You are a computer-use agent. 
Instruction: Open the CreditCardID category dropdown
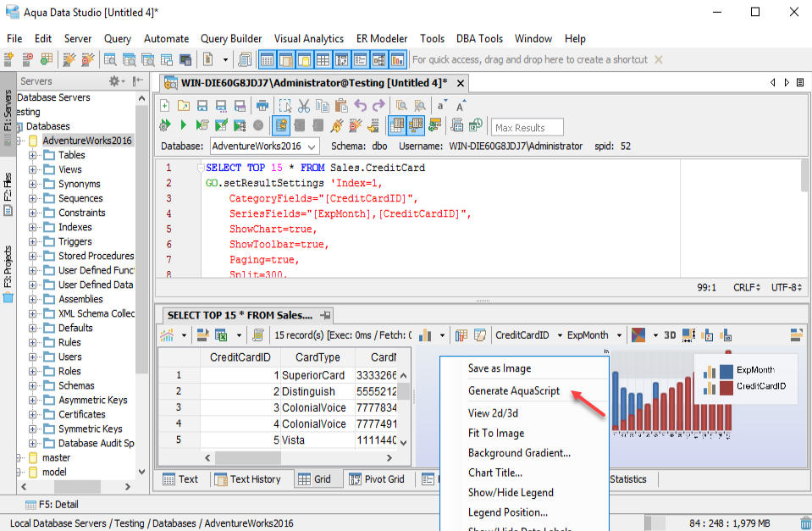527,335
